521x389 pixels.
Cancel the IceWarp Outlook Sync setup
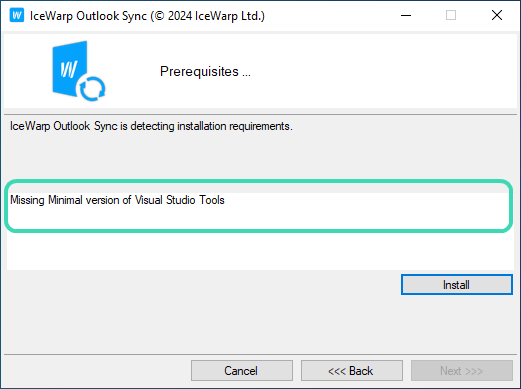(x=242, y=370)
